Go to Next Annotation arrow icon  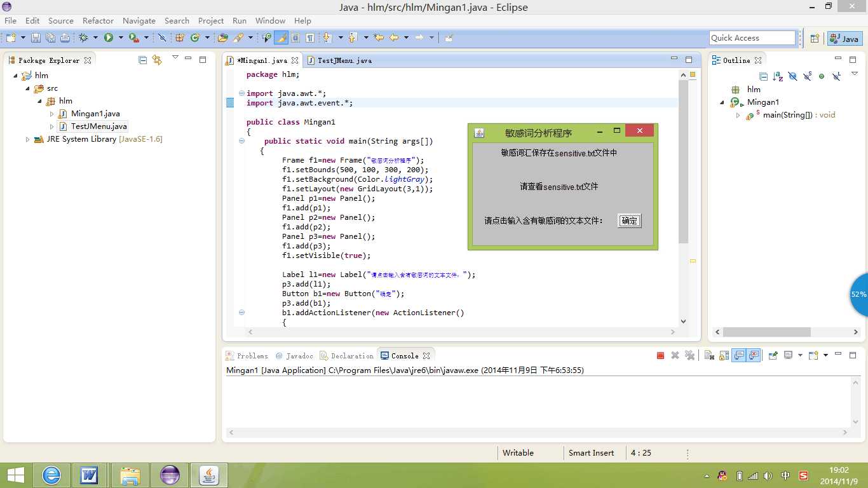click(x=328, y=38)
